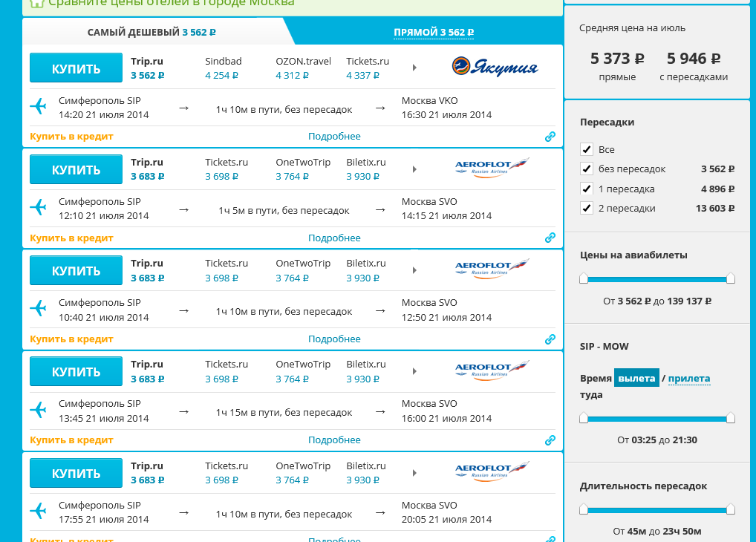Image resolution: width=756 pixels, height=542 pixels.
Task: Show more sellers arrow for 12:10 Aeroflot flight
Action: click(414, 169)
